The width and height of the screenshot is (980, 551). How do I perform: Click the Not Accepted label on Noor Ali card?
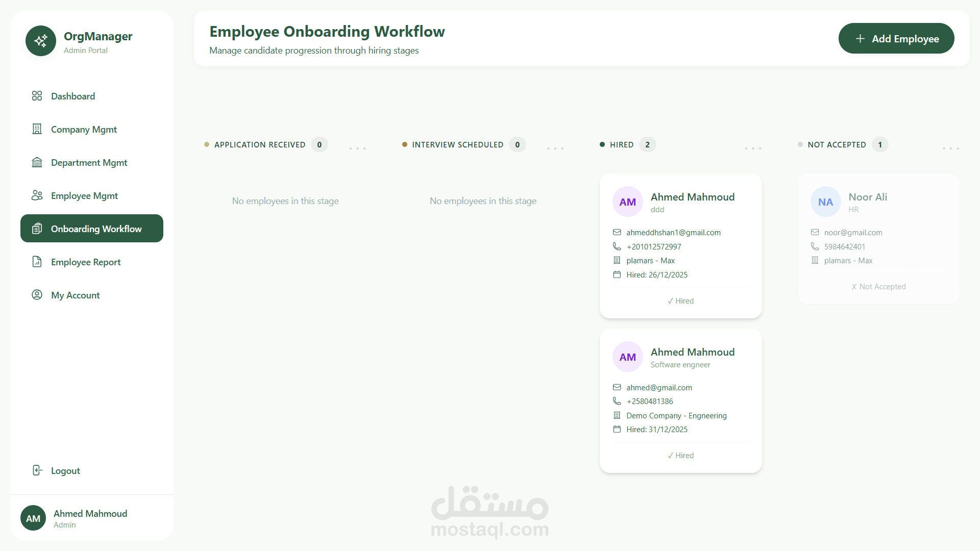(878, 287)
